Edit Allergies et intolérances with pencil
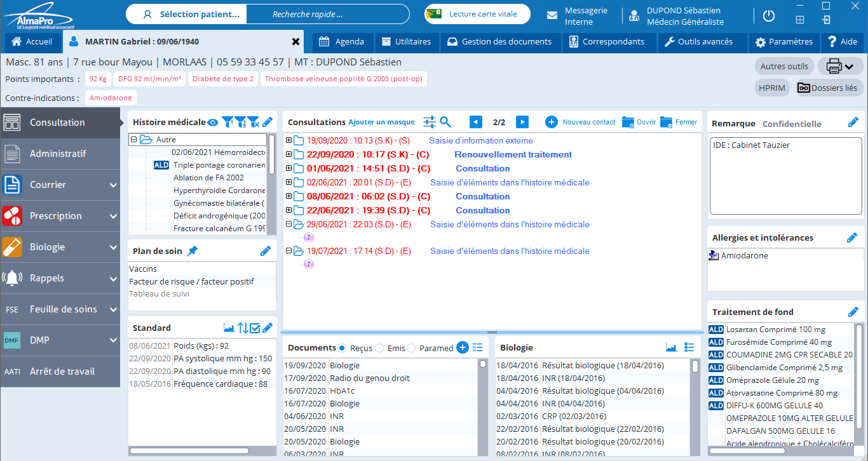868x461 pixels. pos(853,237)
